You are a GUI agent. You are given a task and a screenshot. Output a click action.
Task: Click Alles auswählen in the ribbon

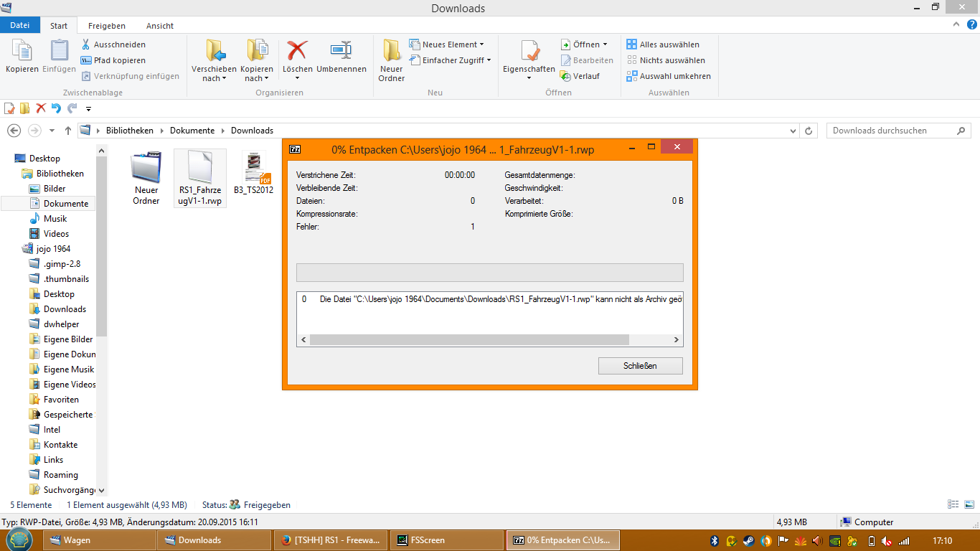pyautogui.click(x=662, y=44)
